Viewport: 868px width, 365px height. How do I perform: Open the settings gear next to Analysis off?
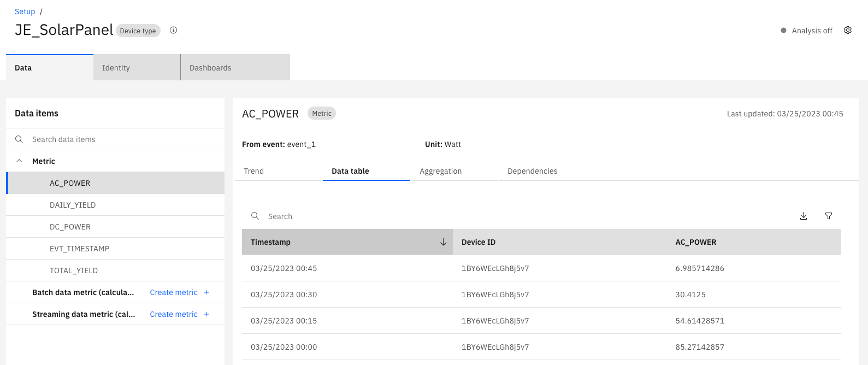tap(848, 30)
